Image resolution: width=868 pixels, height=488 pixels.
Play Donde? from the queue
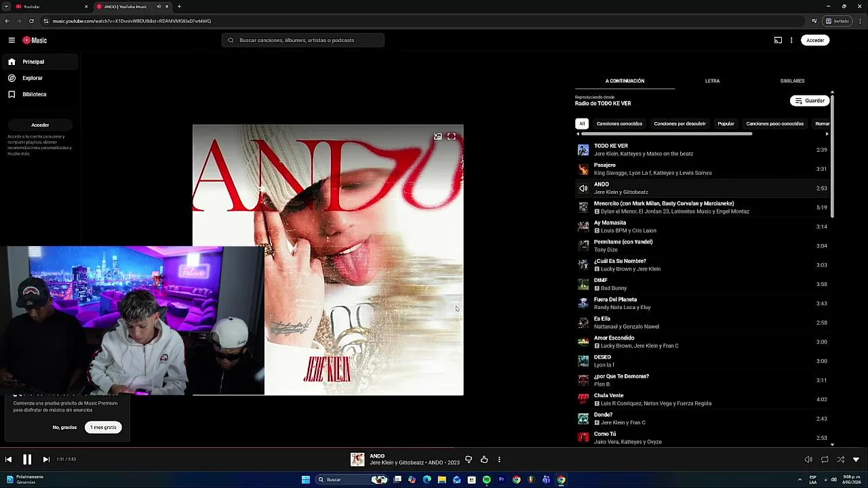click(703, 419)
